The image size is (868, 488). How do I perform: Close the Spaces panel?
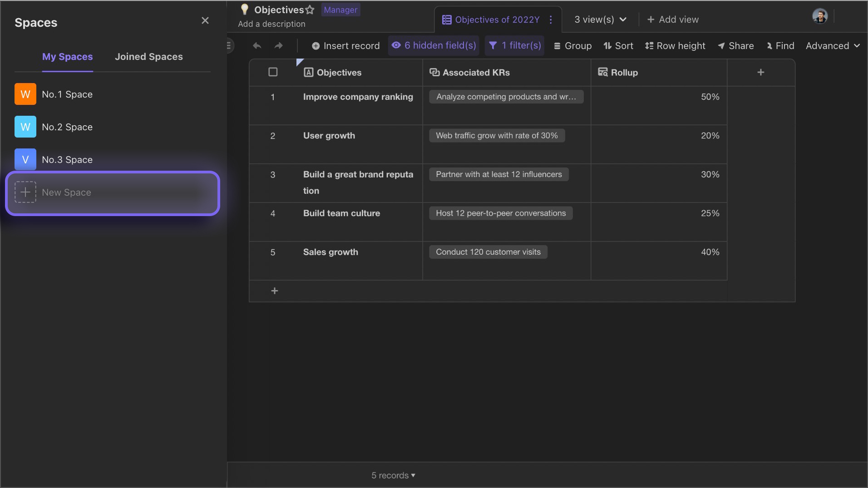[x=205, y=20]
